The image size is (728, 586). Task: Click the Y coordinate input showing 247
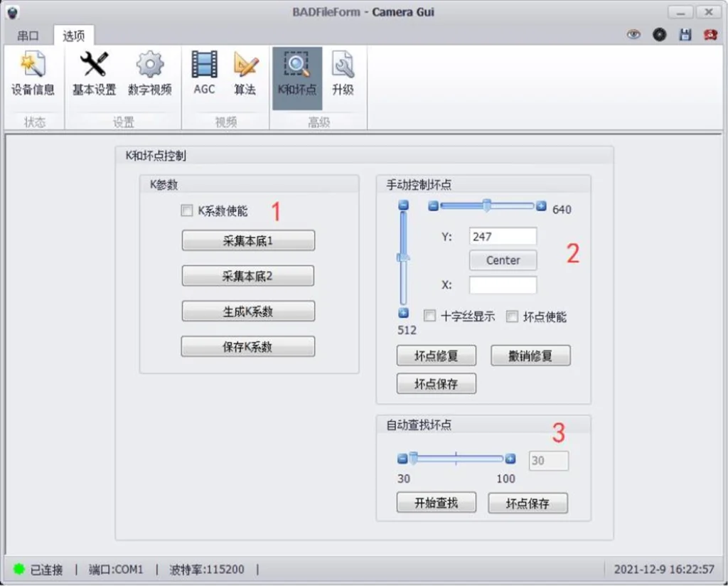pos(504,235)
